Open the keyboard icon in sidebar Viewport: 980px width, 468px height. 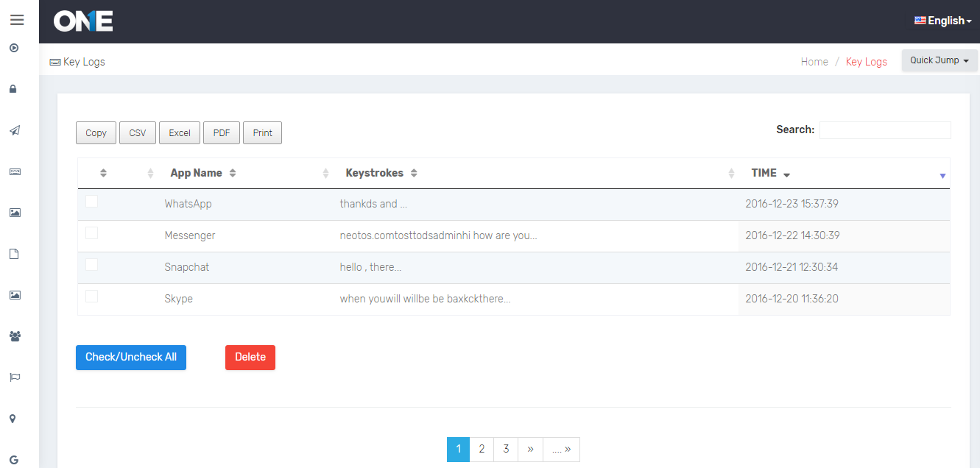coord(15,171)
